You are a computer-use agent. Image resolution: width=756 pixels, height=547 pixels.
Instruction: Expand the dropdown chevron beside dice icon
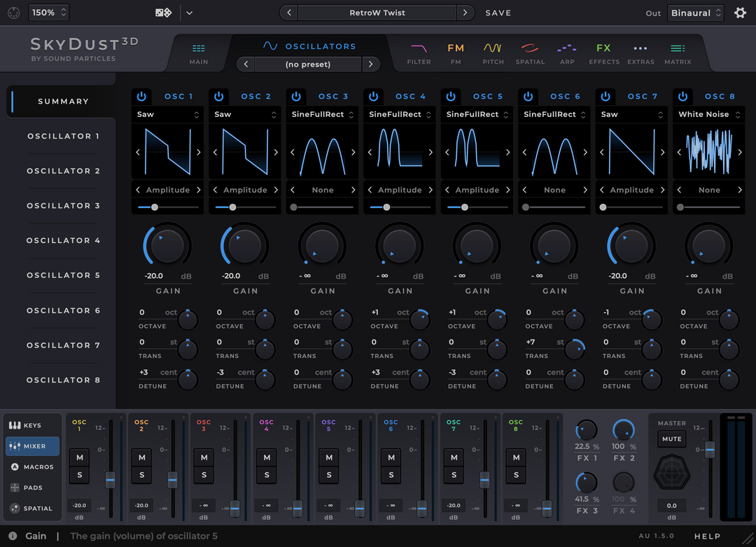190,13
